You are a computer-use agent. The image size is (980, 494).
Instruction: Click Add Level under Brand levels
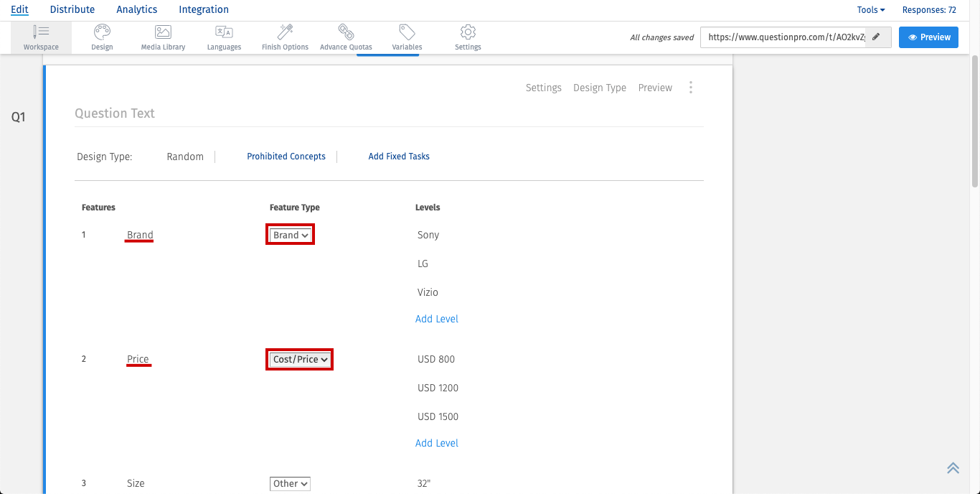pyautogui.click(x=437, y=319)
